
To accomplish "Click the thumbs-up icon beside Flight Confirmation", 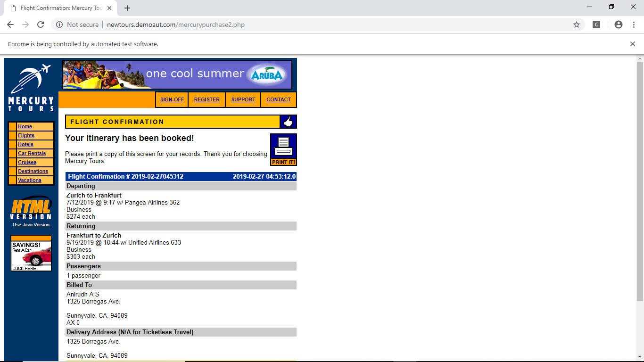I will [288, 122].
